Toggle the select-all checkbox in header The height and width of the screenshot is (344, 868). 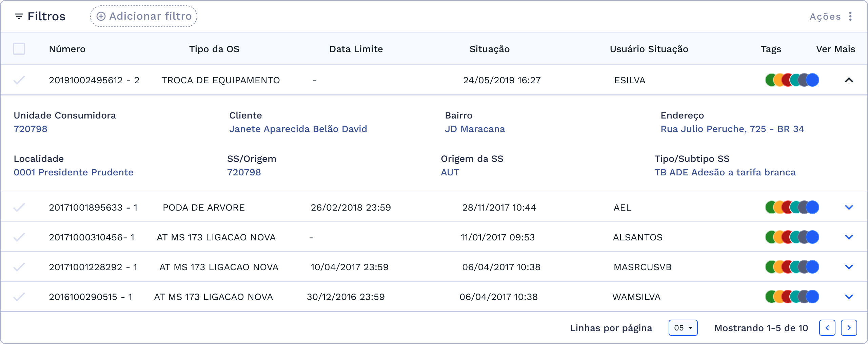pyautogui.click(x=19, y=49)
